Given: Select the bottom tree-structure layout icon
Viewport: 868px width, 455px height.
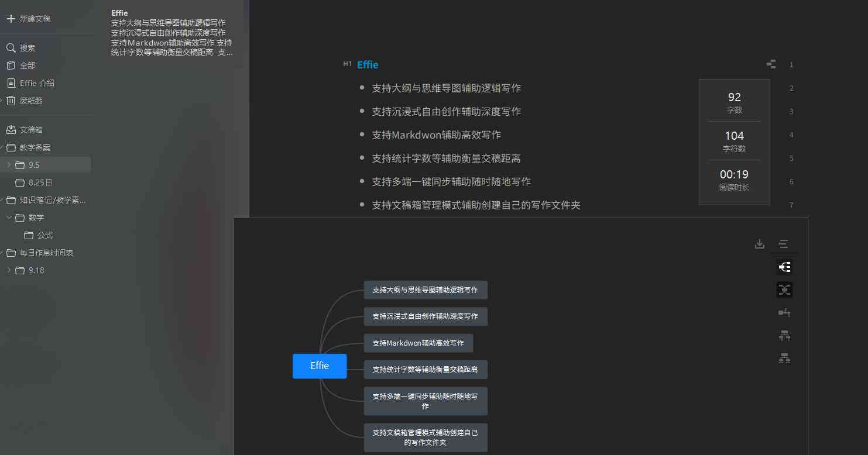Looking at the screenshot, I should coord(784,359).
